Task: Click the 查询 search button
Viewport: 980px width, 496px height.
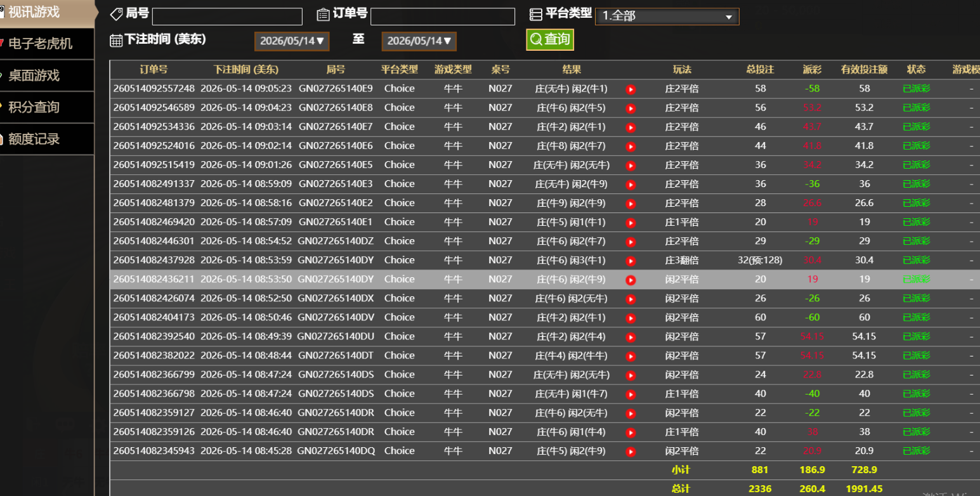Action: click(x=550, y=39)
